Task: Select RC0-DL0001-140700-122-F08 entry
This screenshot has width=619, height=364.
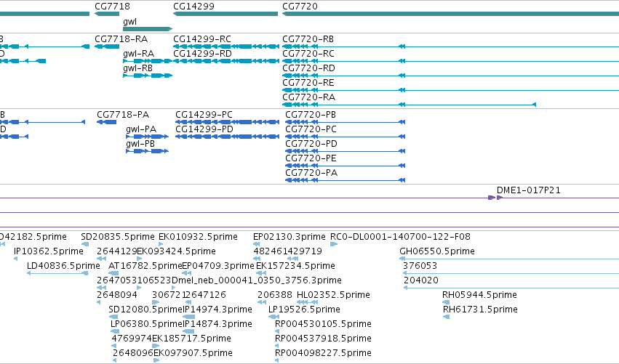Action: (400, 237)
